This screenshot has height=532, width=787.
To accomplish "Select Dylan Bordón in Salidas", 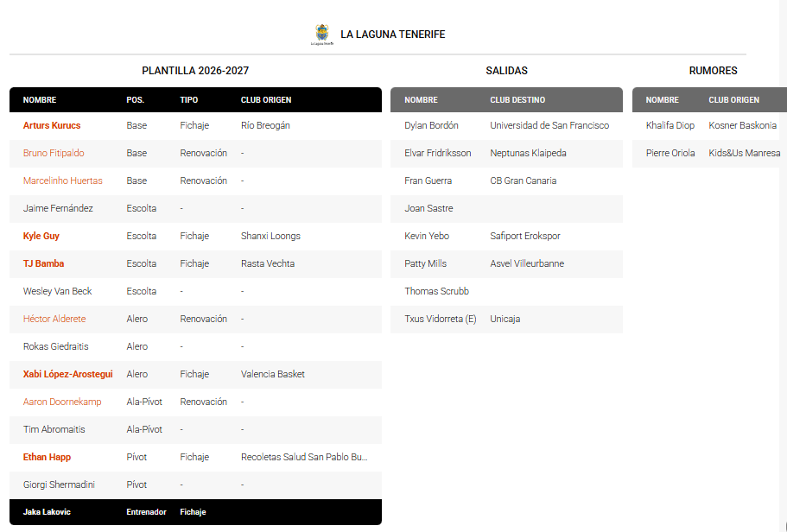I will coord(431,125).
